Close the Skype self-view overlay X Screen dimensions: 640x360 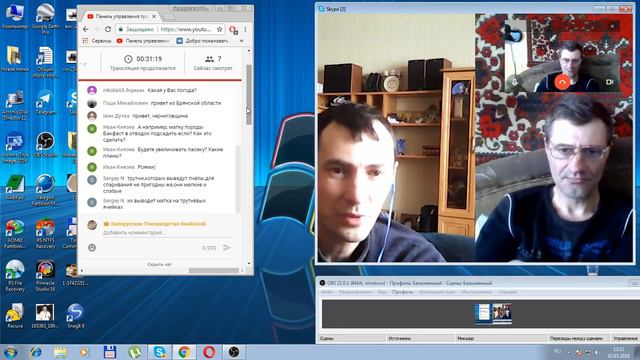pos(612,27)
